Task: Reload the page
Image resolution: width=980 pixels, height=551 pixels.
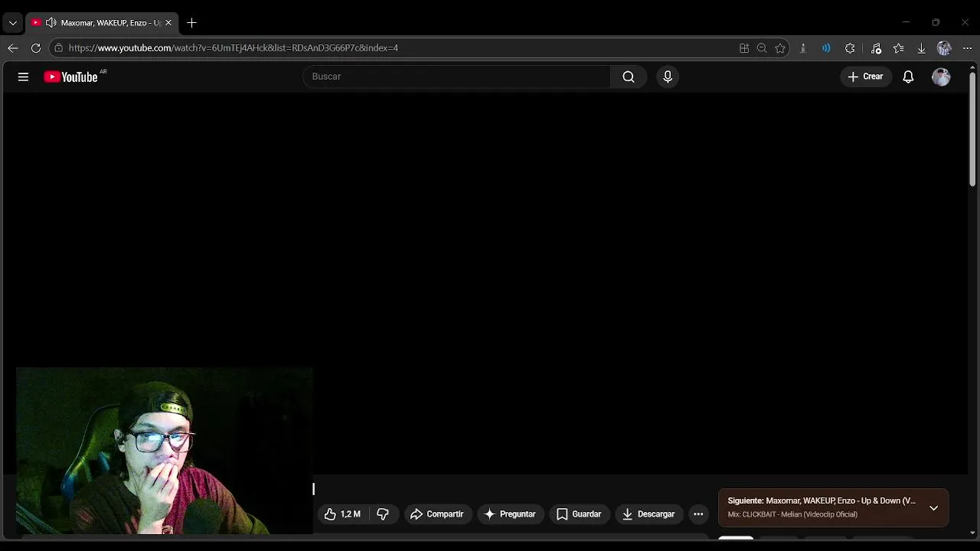Action: point(36,47)
